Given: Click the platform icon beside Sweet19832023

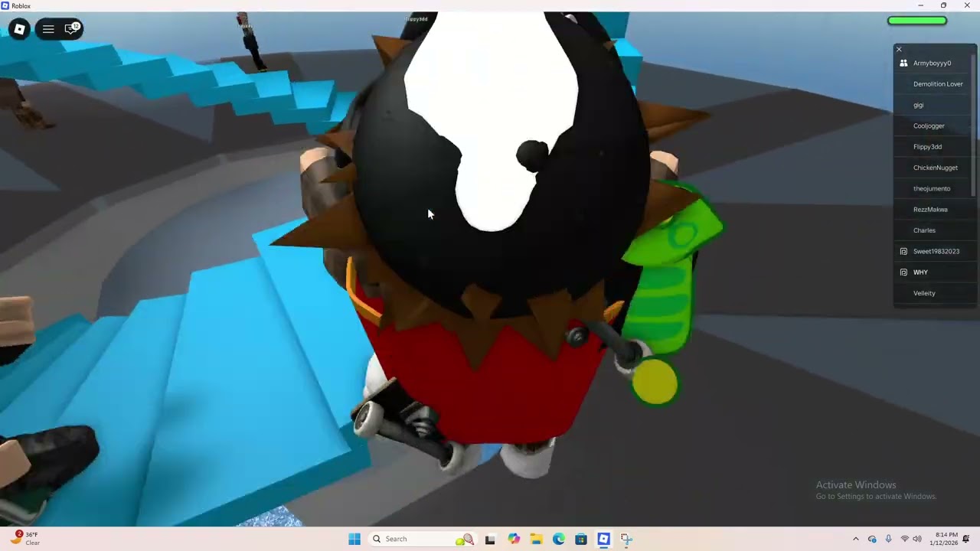Looking at the screenshot, I should pyautogui.click(x=903, y=251).
